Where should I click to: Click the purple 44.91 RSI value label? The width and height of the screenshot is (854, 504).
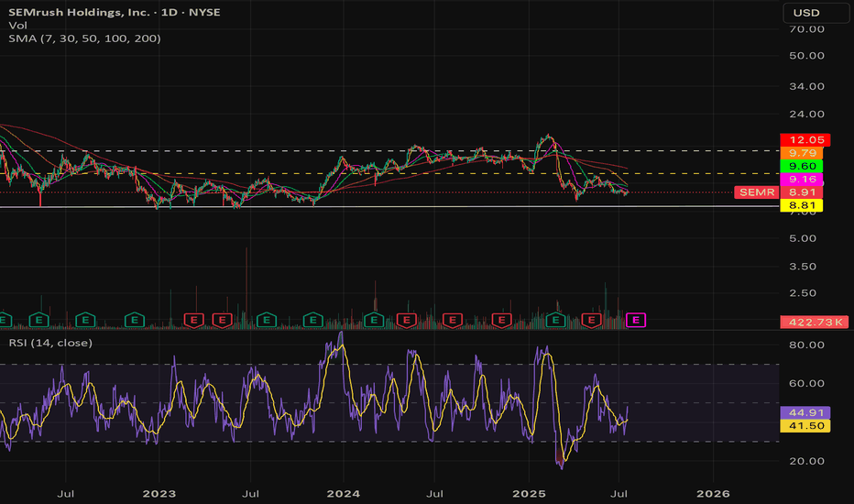(805, 412)
